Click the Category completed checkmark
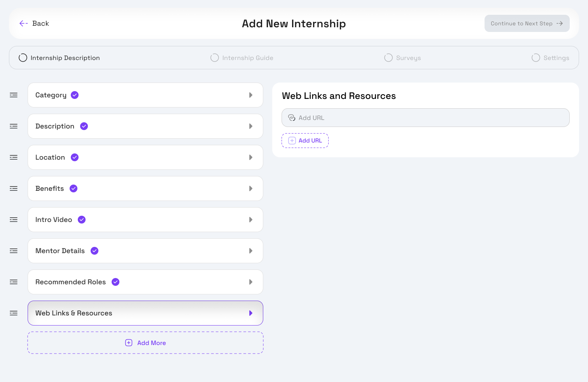 [75, 95]
